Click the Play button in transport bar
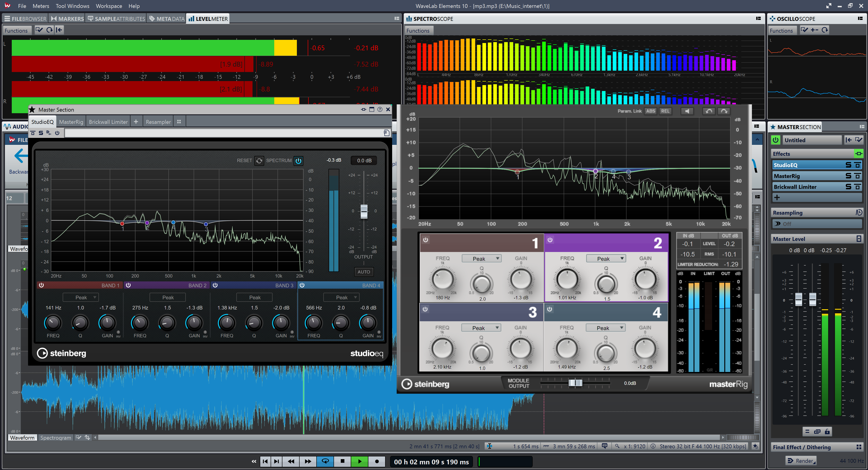 tap(360, 461)
